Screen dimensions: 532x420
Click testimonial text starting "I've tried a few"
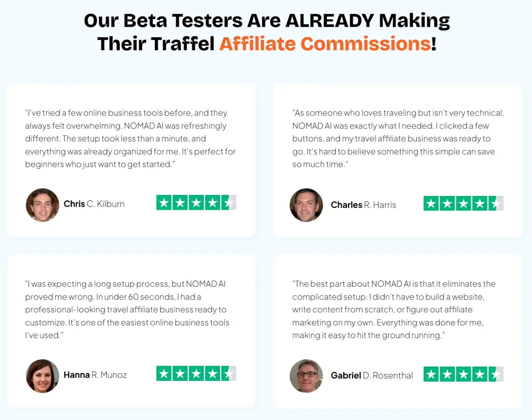[130, 138]
